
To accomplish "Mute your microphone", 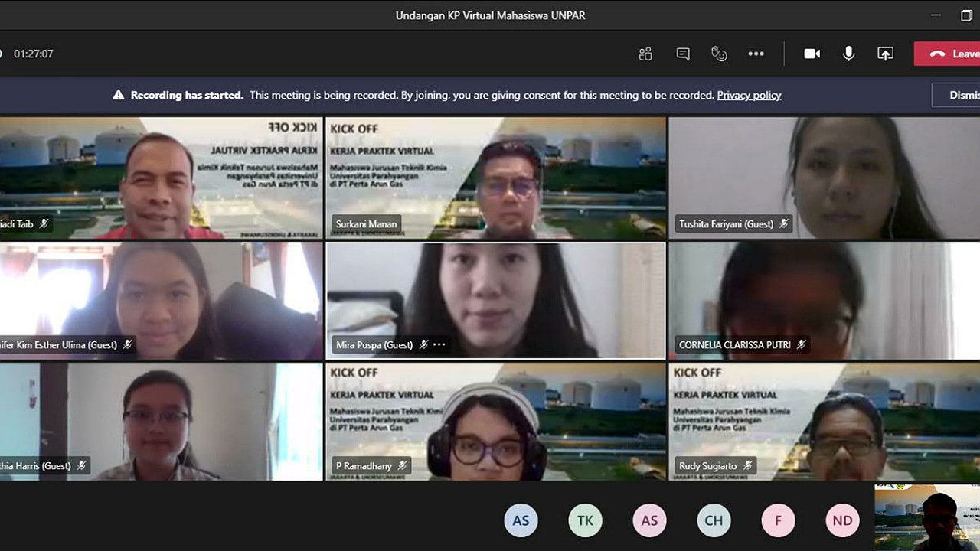I will pos(848,54).
